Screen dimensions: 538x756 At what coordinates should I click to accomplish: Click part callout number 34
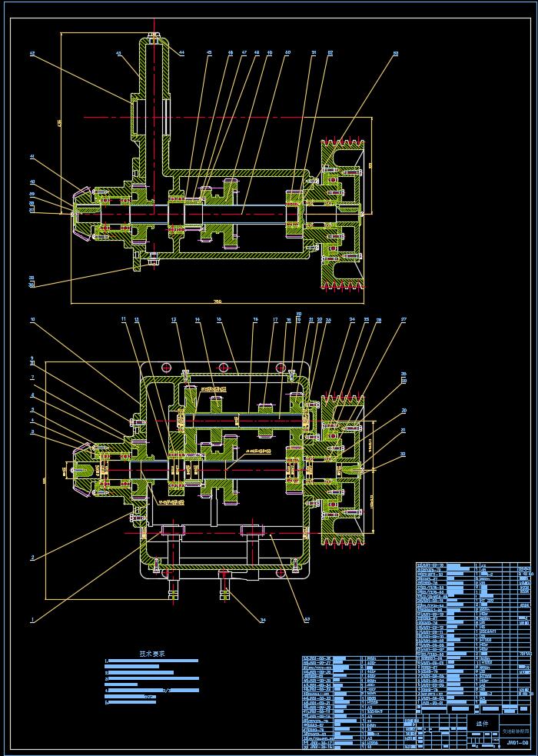tap(263, 620)
